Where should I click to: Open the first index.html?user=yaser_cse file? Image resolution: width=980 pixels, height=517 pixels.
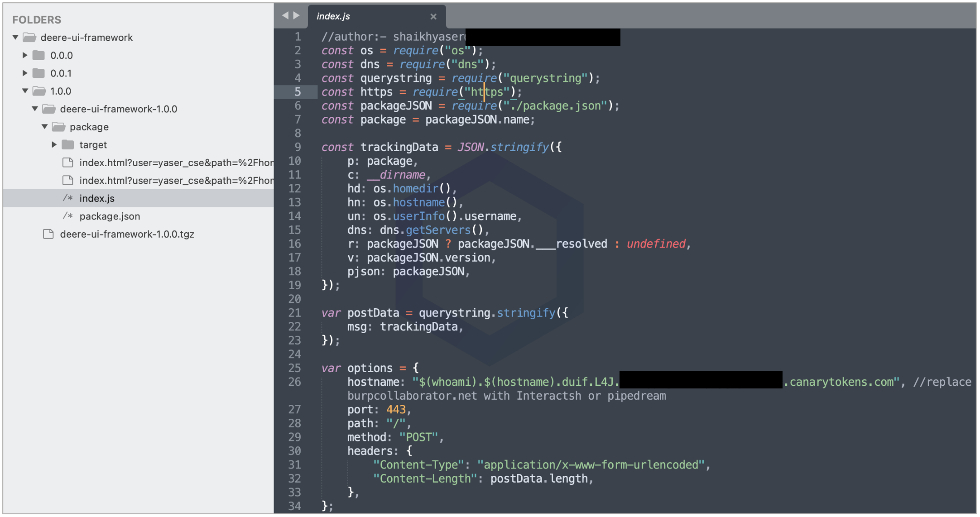[176, 163]
